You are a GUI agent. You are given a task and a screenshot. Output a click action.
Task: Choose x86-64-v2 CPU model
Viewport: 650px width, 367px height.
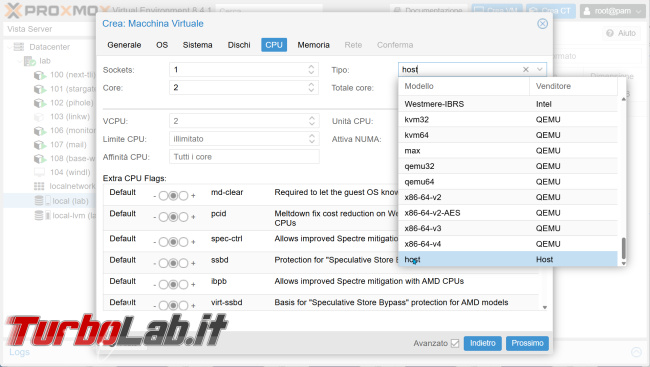tap(508, 197)
